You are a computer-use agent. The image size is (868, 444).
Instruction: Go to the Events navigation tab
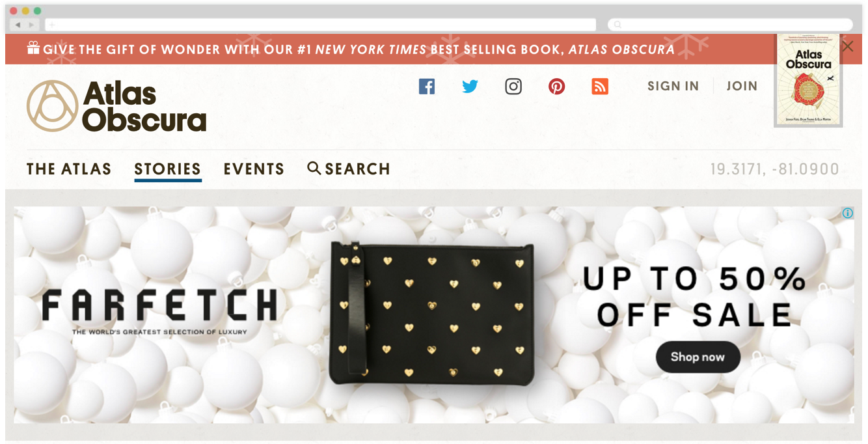(x=254, y=169)
